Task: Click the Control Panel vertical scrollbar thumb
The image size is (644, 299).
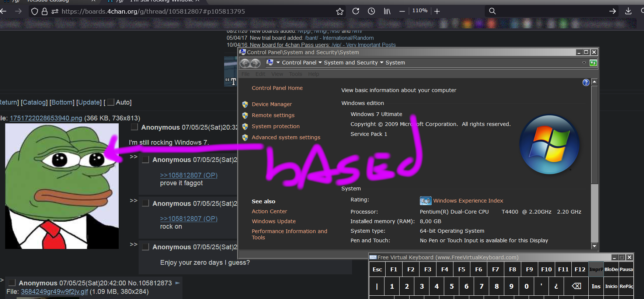Action: click(594, 135)
